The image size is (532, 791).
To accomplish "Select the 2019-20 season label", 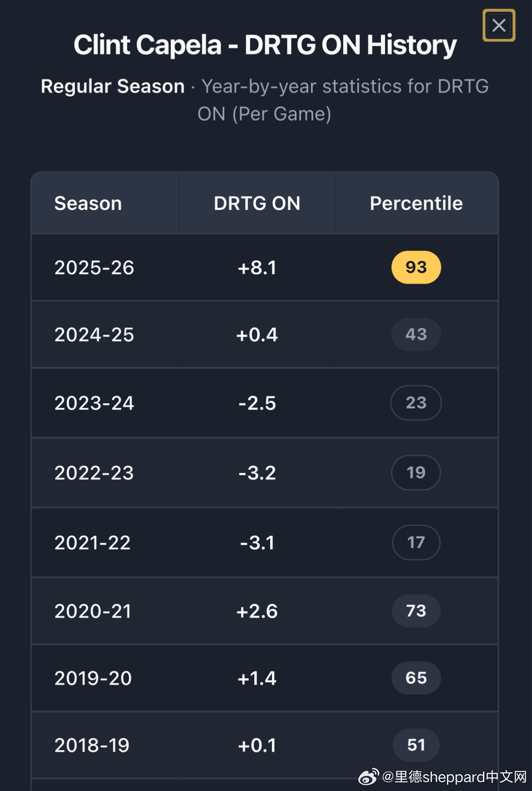I will 93,678.
